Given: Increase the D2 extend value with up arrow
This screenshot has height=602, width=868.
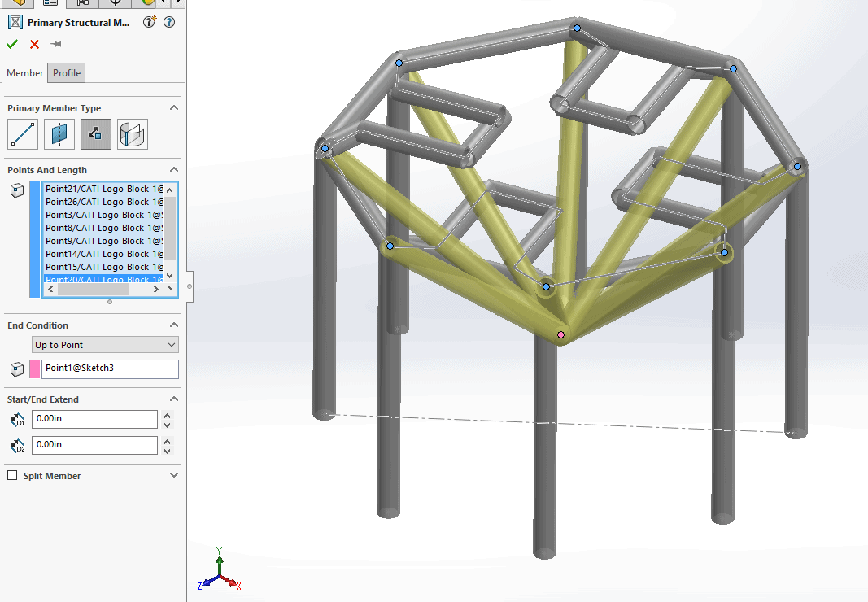Looking at the screenshot, I should (168, 440).
